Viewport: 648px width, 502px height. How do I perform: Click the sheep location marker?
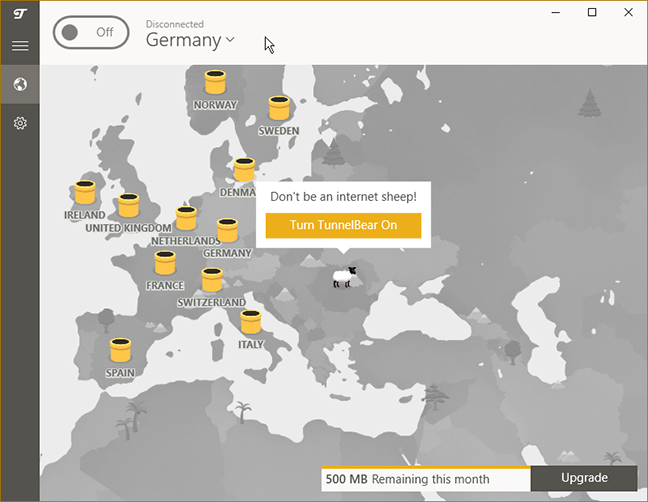[x=345, y=277]
